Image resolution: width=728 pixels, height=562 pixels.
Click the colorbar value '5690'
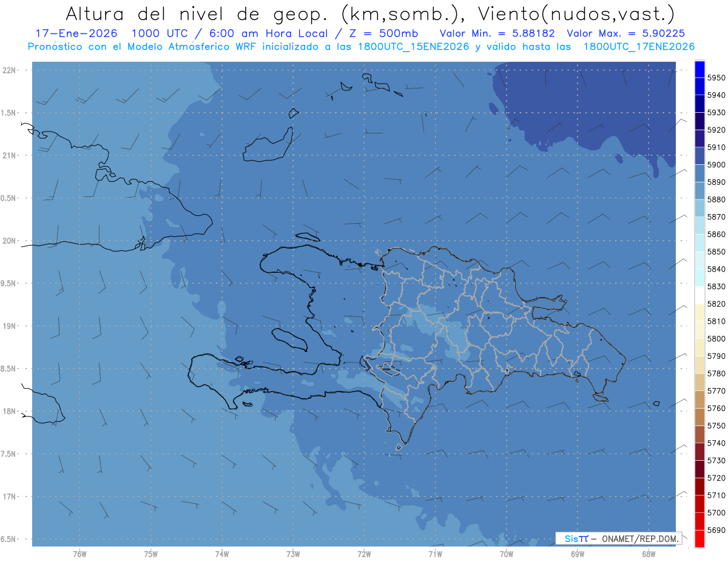(x=716, y=530)
